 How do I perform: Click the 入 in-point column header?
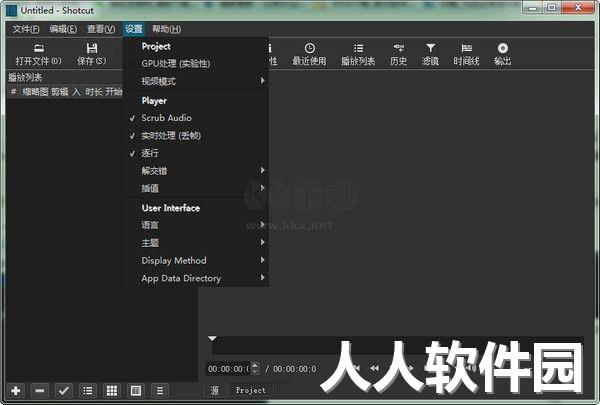tap(76, 92)
